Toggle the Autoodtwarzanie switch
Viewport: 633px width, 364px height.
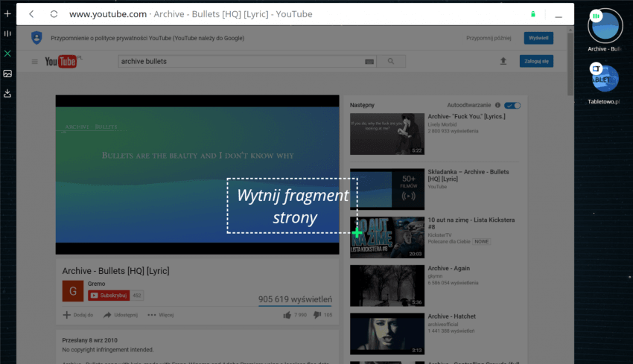[512, 105]
